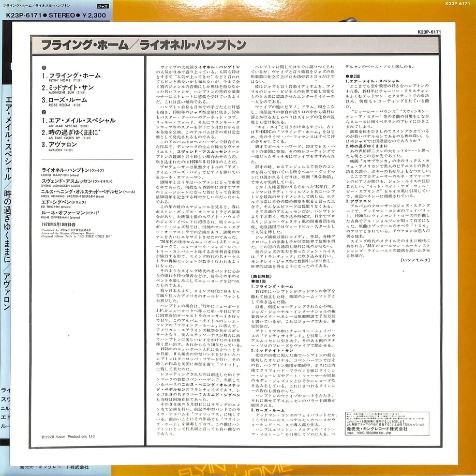Screen dimensions: 476x476
Task: Select personnel credit LIONEL HAMPTON (vibes)
Action: point(60,175)
